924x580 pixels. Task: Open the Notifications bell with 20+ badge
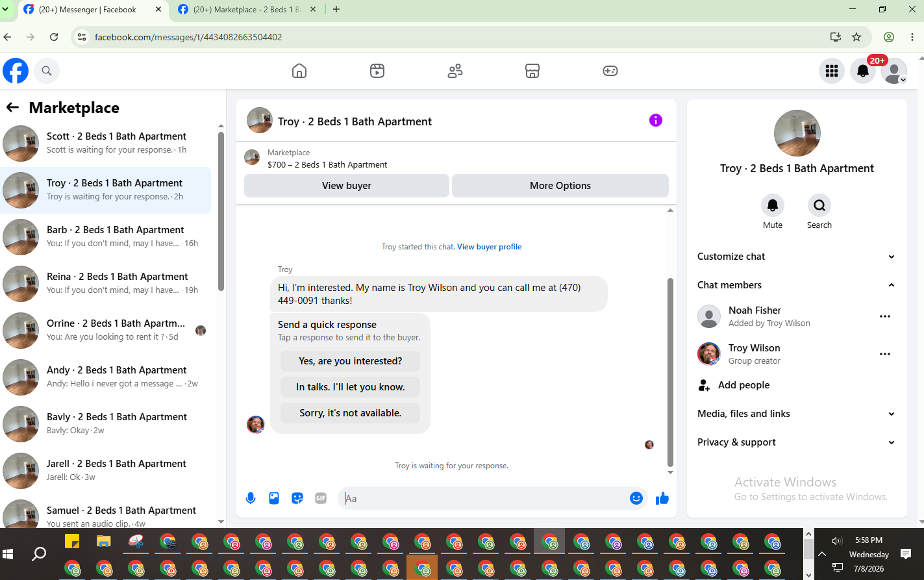click(x=863, y=71)
